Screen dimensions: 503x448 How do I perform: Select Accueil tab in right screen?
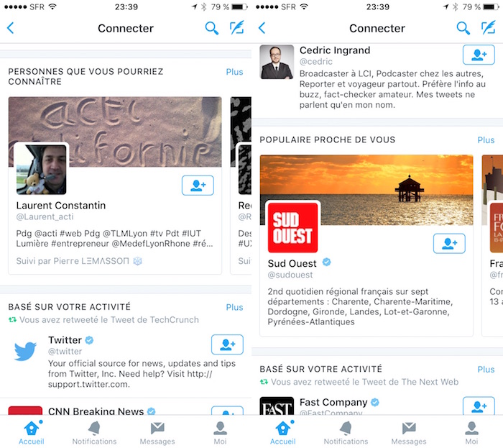[x=283, y=433]
